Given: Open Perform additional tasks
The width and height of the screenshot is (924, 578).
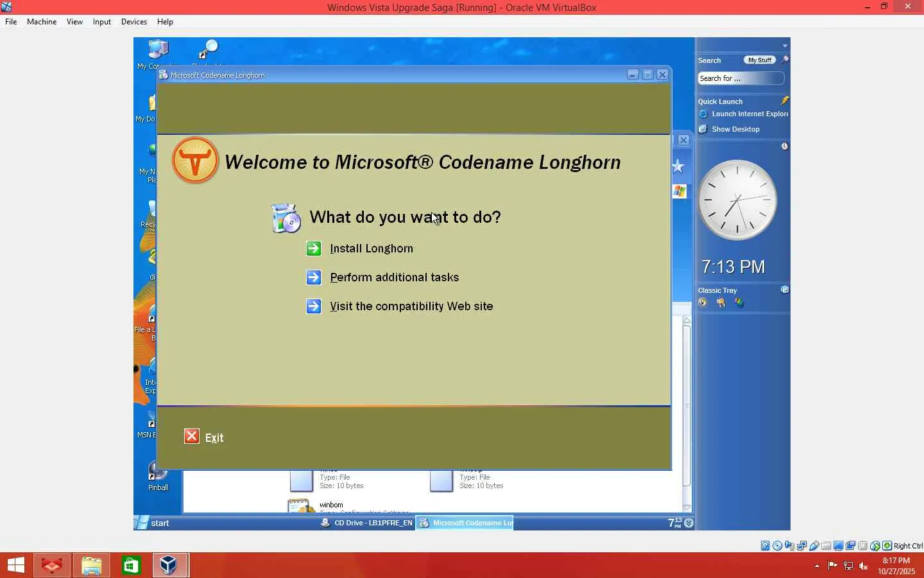Looking at the screenshot, I should (x=395, y=277).
